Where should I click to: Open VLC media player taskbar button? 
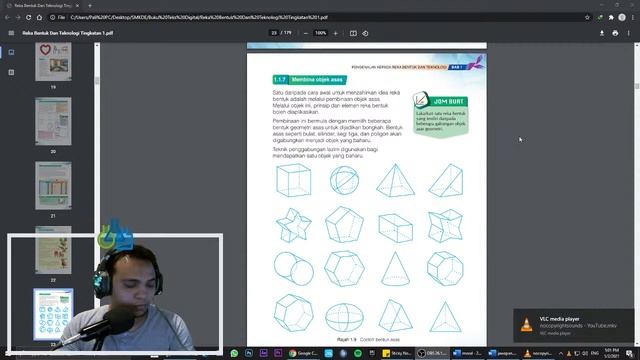coord(538,353)
